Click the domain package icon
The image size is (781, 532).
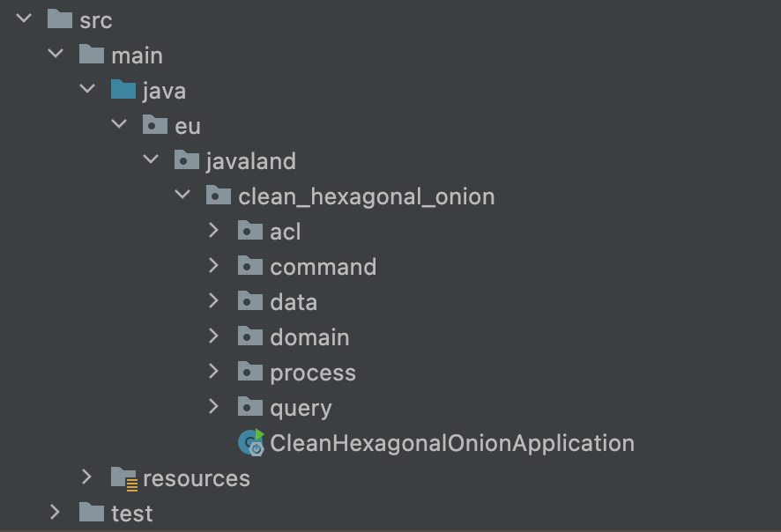click(250, 336)
